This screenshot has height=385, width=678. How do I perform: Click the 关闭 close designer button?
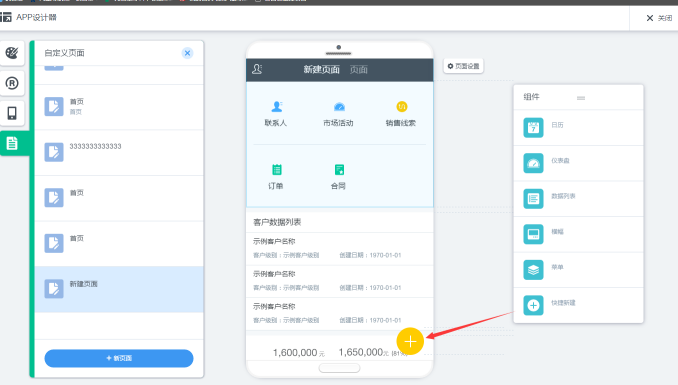[x=659, y=18]
